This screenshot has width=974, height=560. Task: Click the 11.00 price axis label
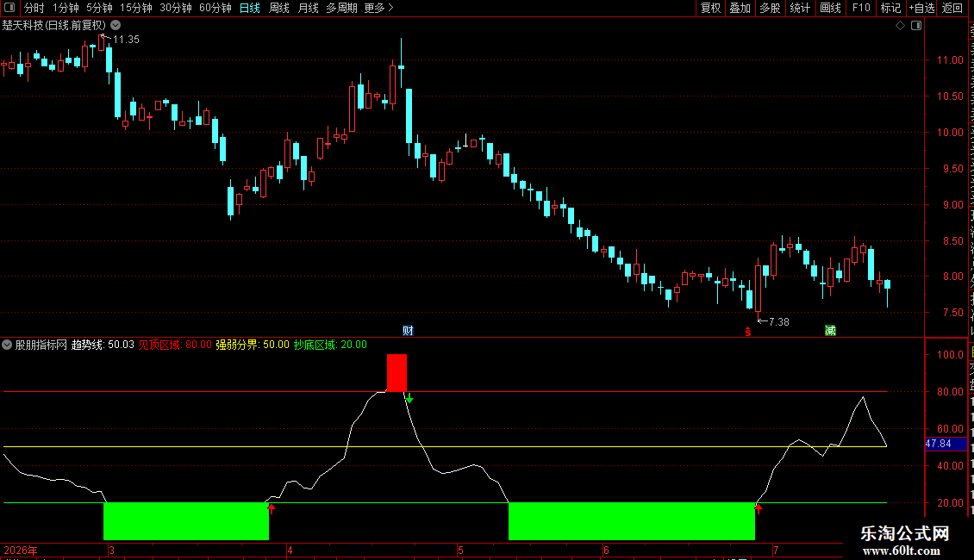tap(950, 60)
